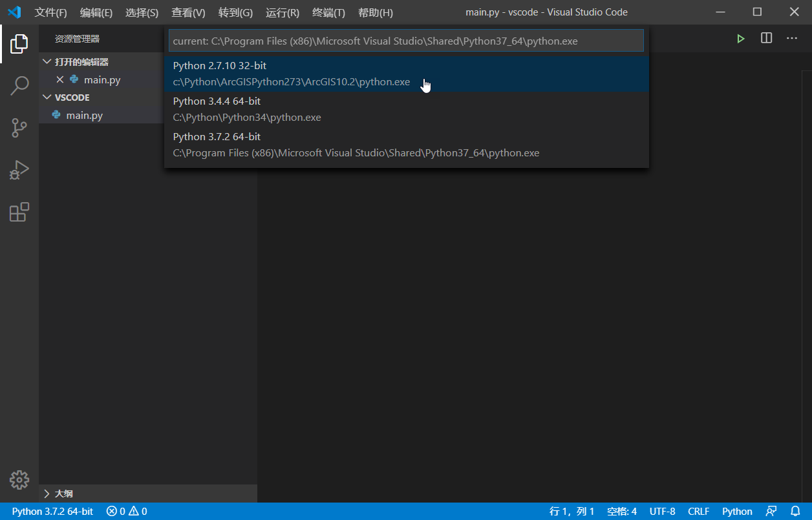Open the 转到(G) menu

[x=235, y=13]
